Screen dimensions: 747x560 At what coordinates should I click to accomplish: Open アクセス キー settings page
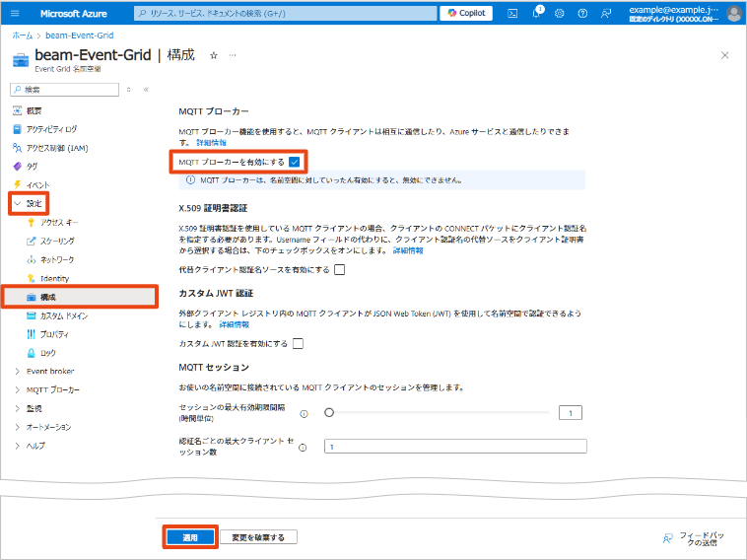(59, 223)
